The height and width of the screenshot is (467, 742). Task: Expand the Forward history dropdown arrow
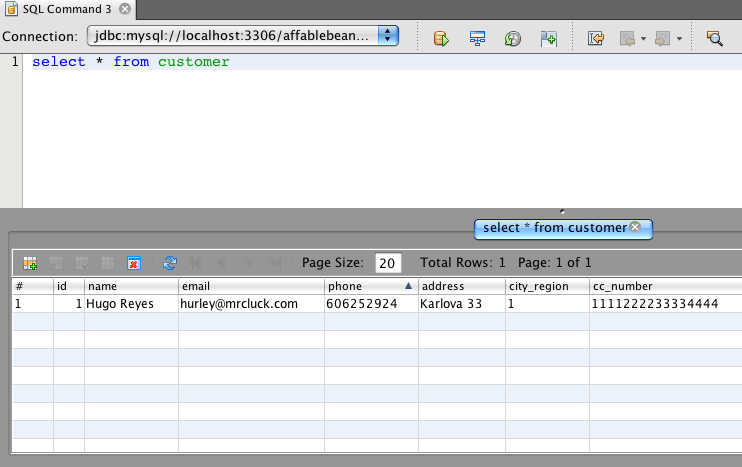(x=678, y=39)
